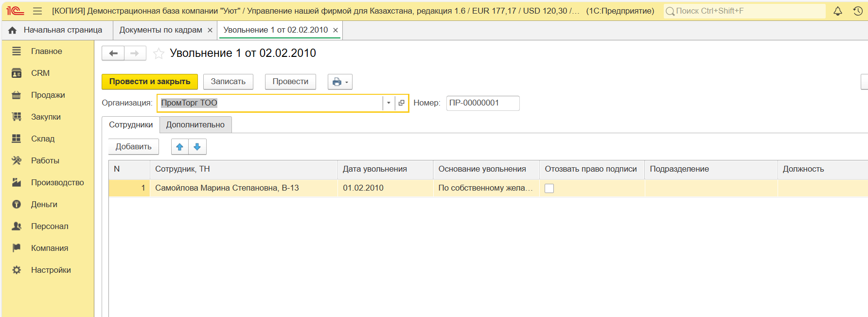The image size is (868, 317).
Task: Go to home page icon
Action: click(x=13, y=30)
